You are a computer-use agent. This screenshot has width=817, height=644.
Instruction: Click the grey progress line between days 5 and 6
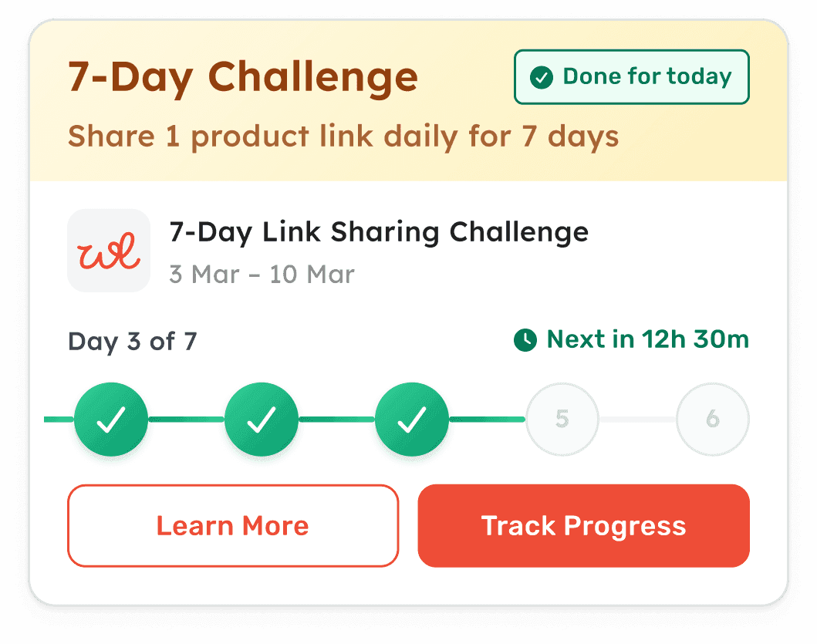point(637,420)
